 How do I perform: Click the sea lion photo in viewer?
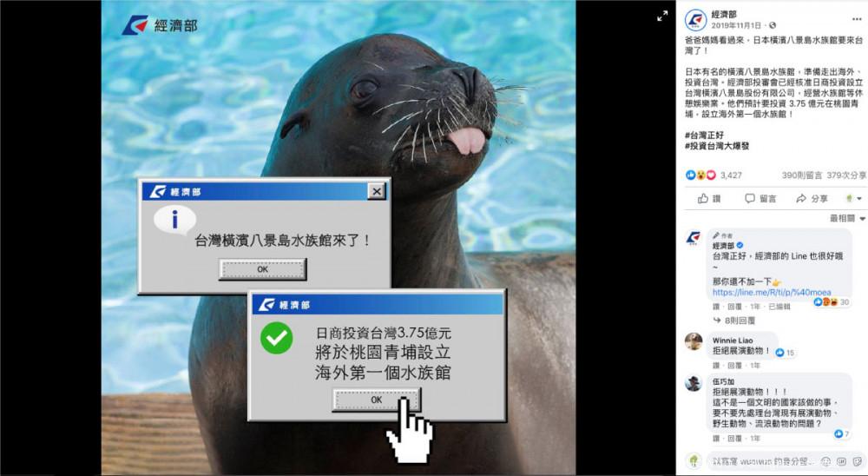pyautogui.click(x=339, y=238)
